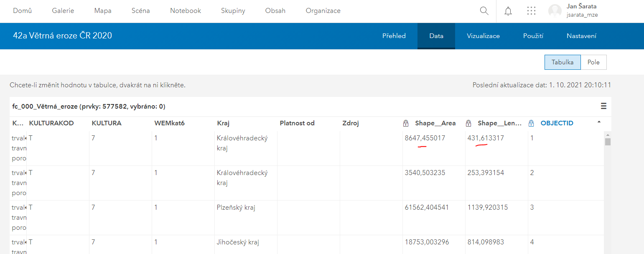Switch to Tabulka view

point(563,62)
